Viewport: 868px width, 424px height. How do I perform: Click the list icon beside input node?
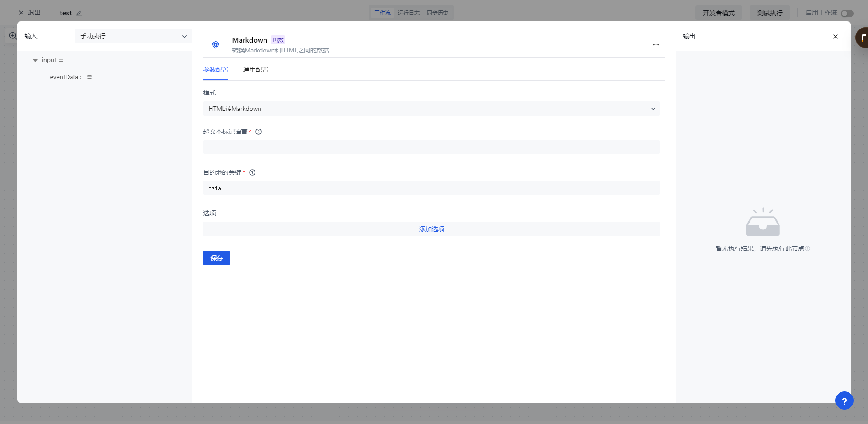(x=61, y=60)
